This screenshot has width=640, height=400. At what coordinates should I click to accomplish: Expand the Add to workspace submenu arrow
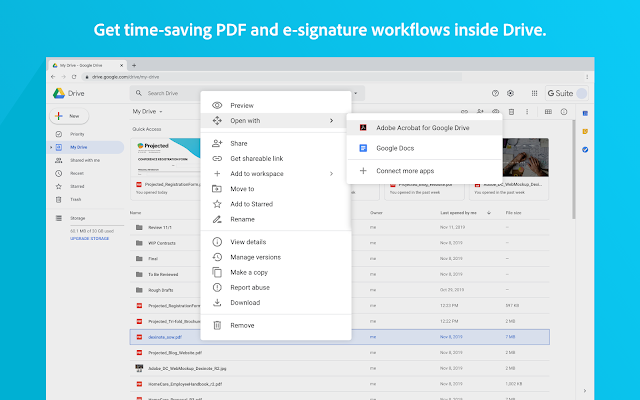click(331, 174)
